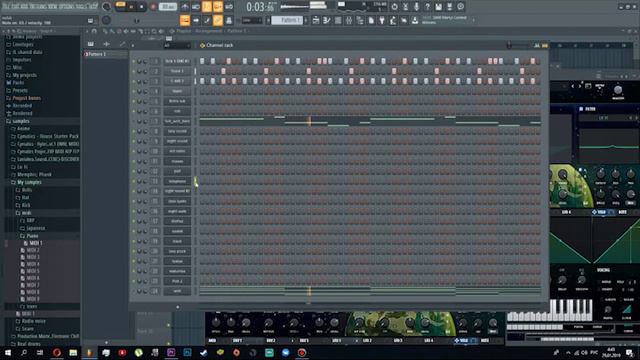Image resolution: width=640 pixels, height=360 pixels.
Task: Open the All channel filter dropdown
Action: pos(177,45)
